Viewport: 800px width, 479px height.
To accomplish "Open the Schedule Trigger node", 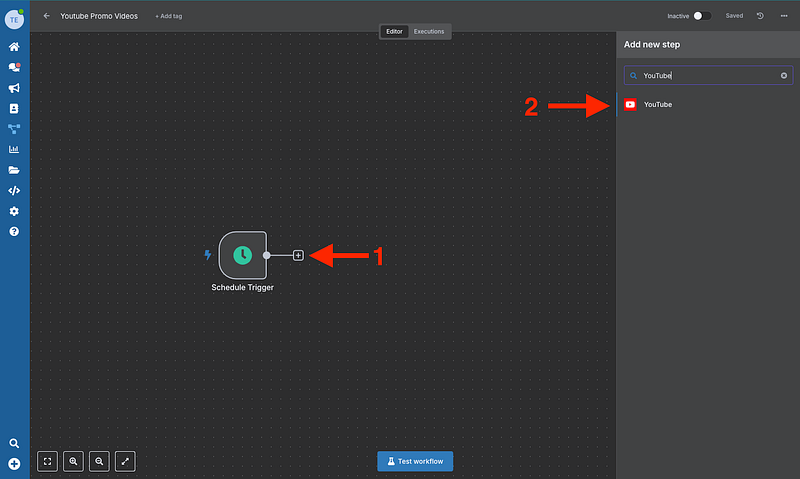I will (x=242, y=255).
